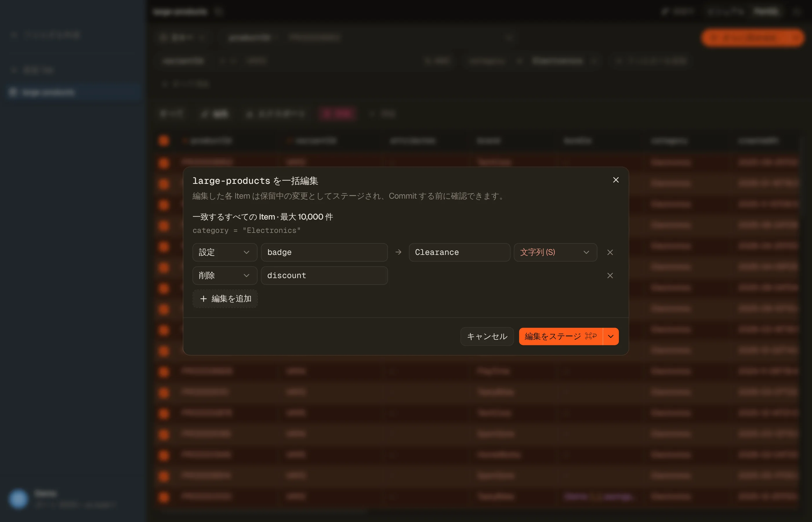
Task: Open the 削除 action dropdown
Action: coord(225,275)
